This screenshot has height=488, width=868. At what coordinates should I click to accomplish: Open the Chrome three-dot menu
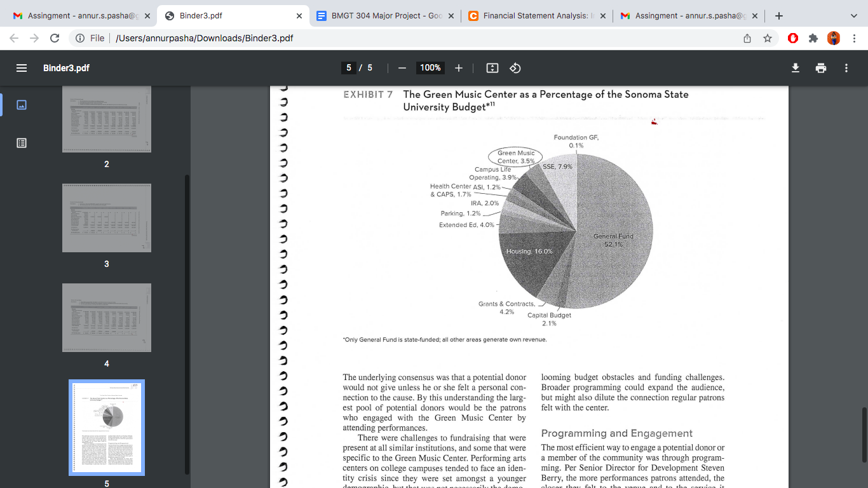click(x=854, y=38)
